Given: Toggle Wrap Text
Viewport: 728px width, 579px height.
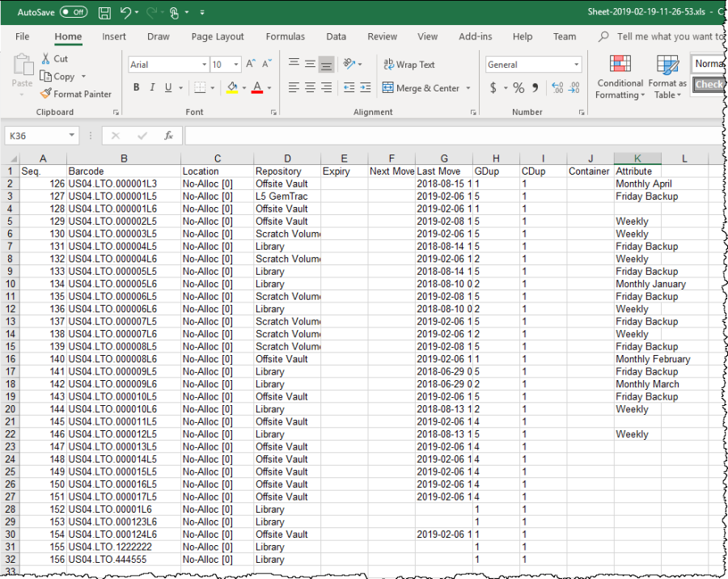Looking at the screenshot, I should click(409, 65).
